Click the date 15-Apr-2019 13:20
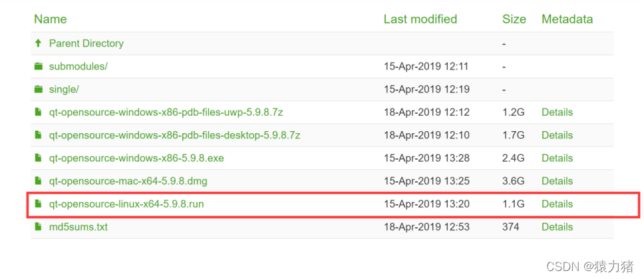 [426, 204]
